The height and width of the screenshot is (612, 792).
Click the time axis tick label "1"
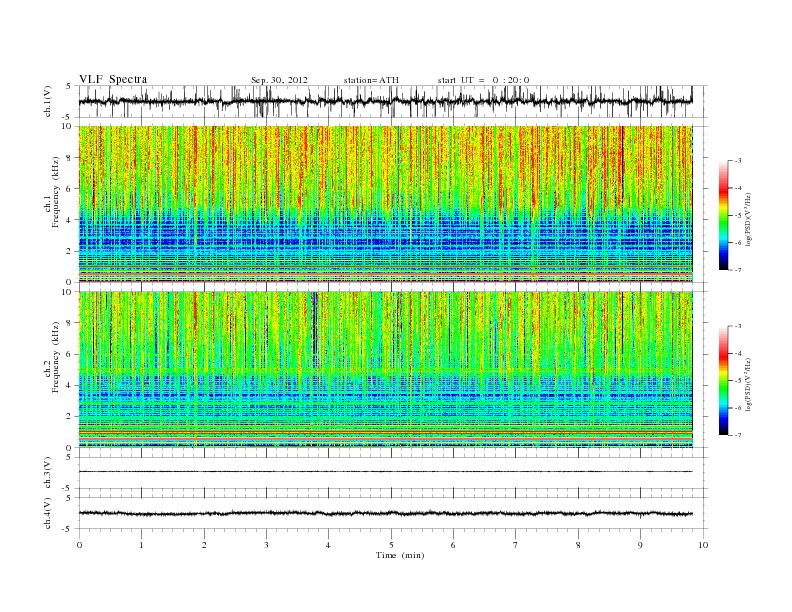coord(141,545)
